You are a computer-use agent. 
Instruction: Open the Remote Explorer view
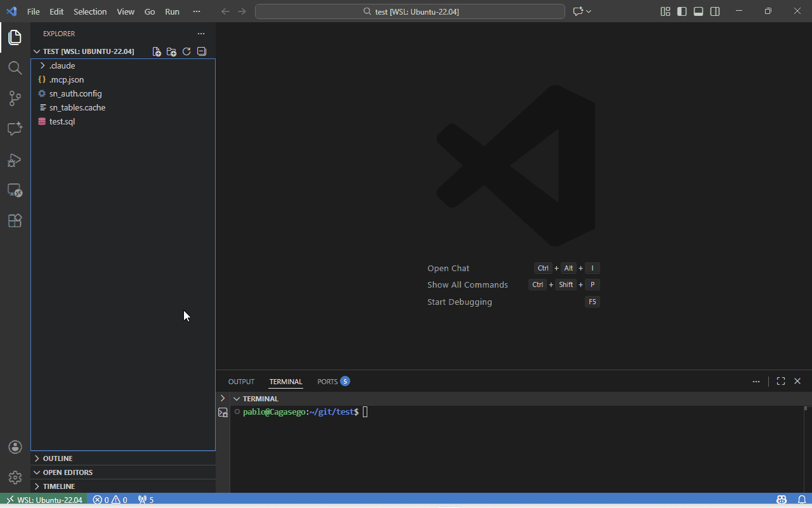[x=15, y=190]
